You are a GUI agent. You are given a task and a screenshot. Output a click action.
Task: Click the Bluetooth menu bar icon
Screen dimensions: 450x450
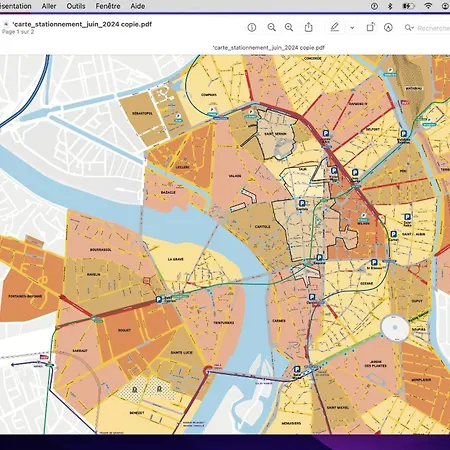[x=390, y=6]
